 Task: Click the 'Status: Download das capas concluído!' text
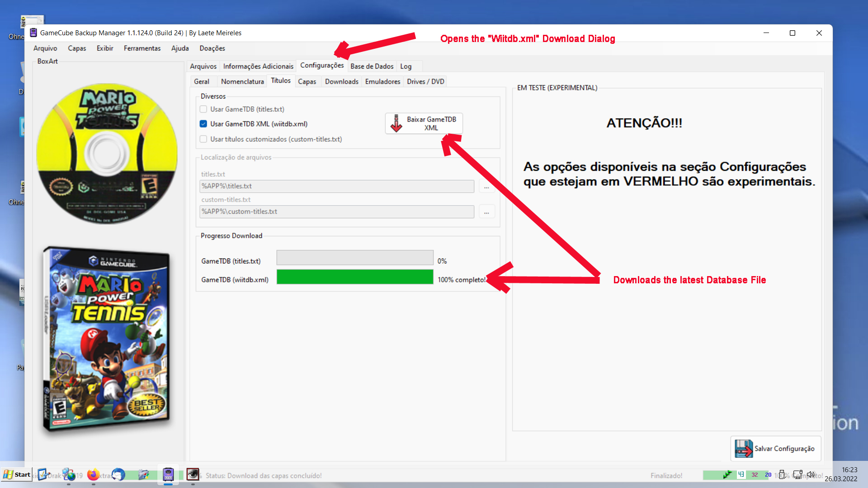click(x=264, y=476)
